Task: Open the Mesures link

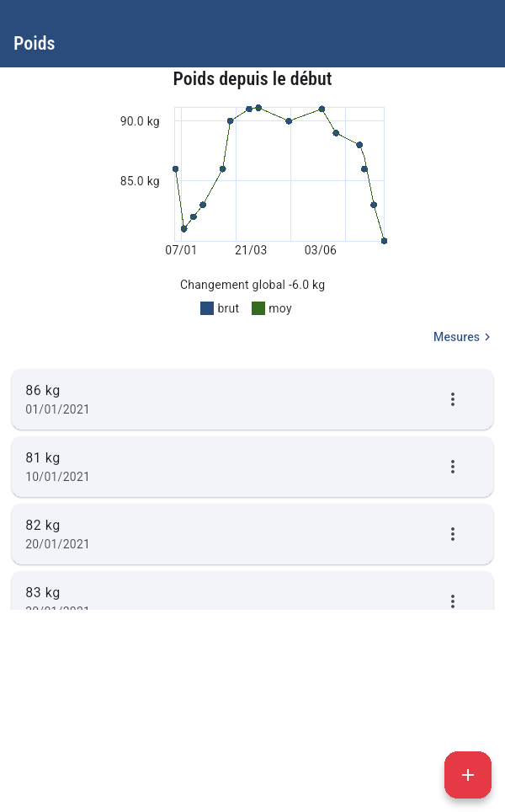Action: 462,337
